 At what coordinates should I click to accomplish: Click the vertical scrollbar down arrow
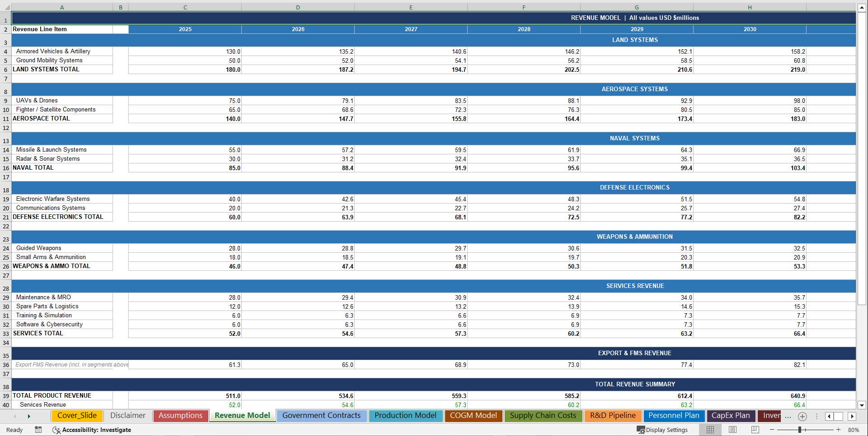coord(862,406)
